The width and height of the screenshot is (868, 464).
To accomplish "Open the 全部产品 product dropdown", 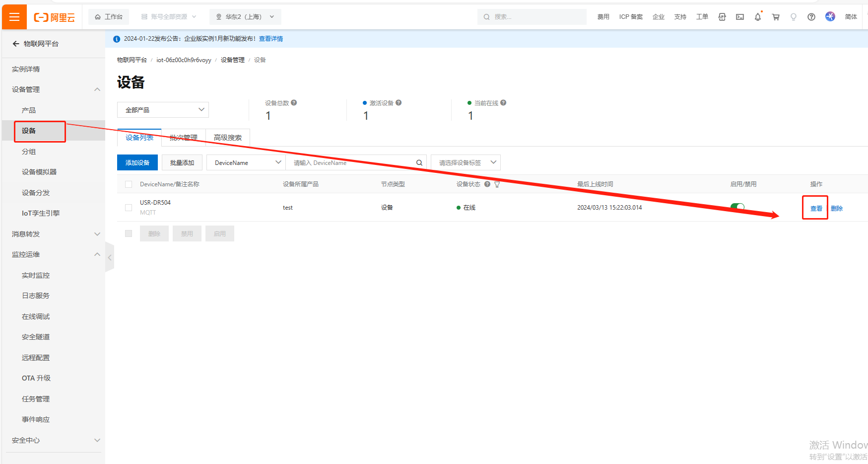I will click(163, 110).
